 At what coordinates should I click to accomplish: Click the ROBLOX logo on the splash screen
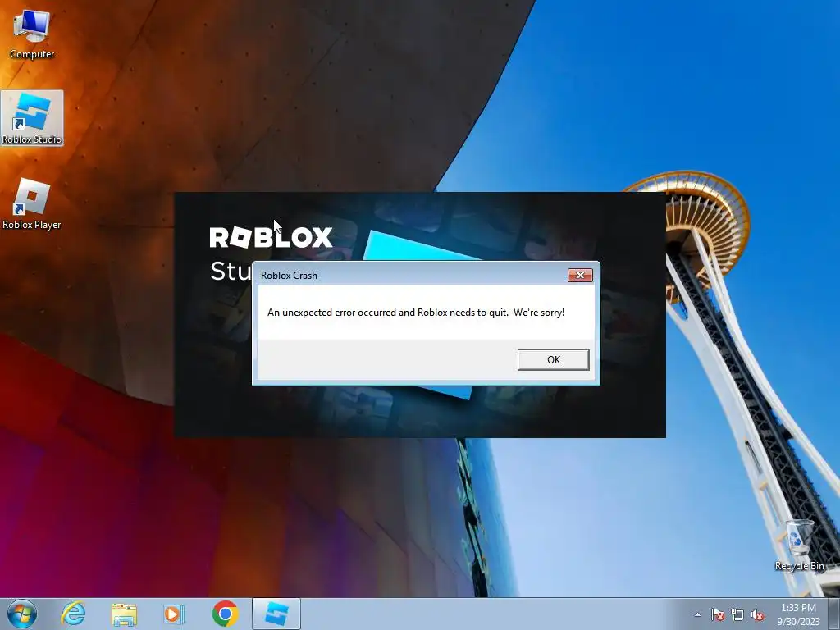(x=271, y=237)
